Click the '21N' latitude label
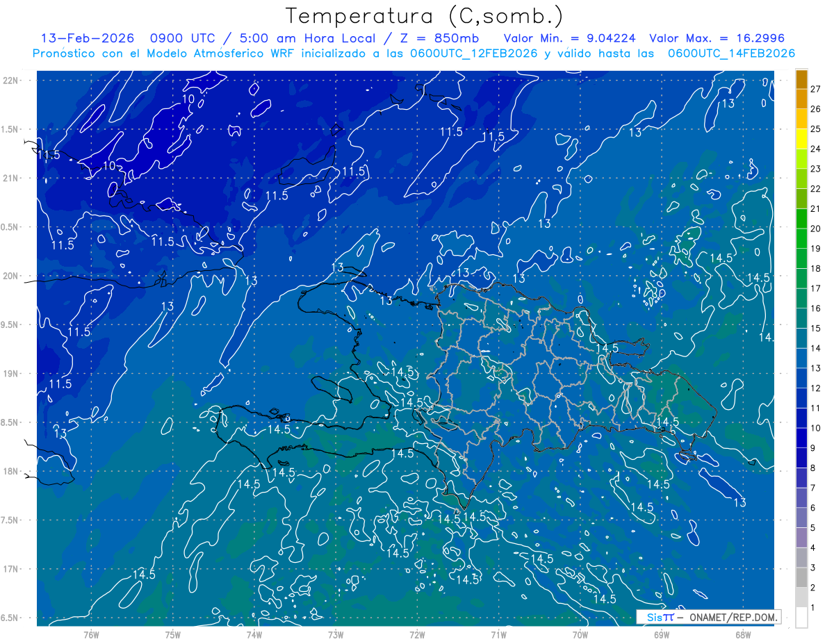Screen dimensions: 834x644 [x=11, y=178]
